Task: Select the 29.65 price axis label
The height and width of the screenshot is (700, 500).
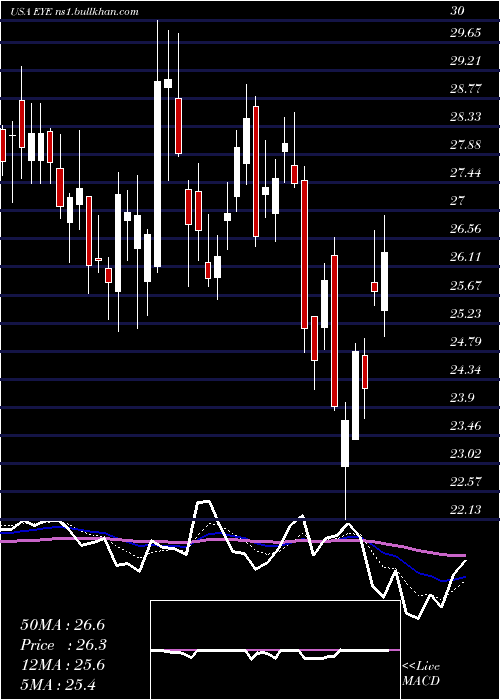Action: 466,33
